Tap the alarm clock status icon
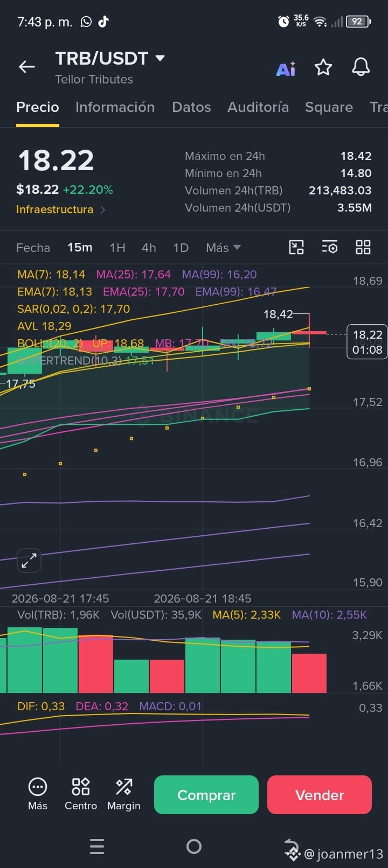Screen dimensions: 388x868 click(283, 22)
